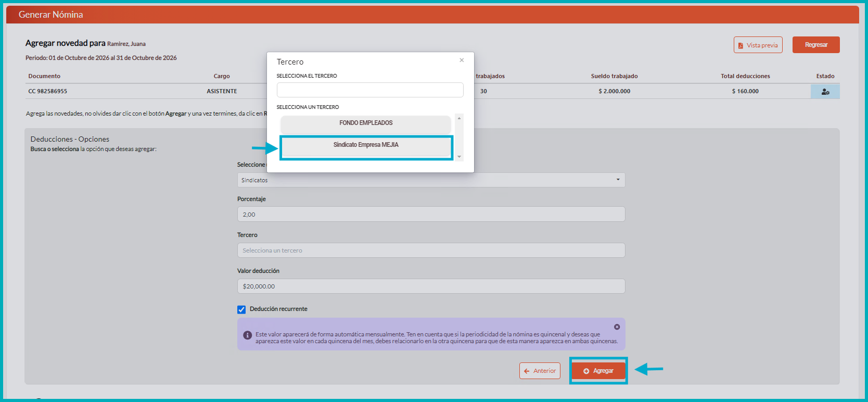Dismiss the purple info message with its X
Viewport: 868px width, 402px height.
coord(617,327)
